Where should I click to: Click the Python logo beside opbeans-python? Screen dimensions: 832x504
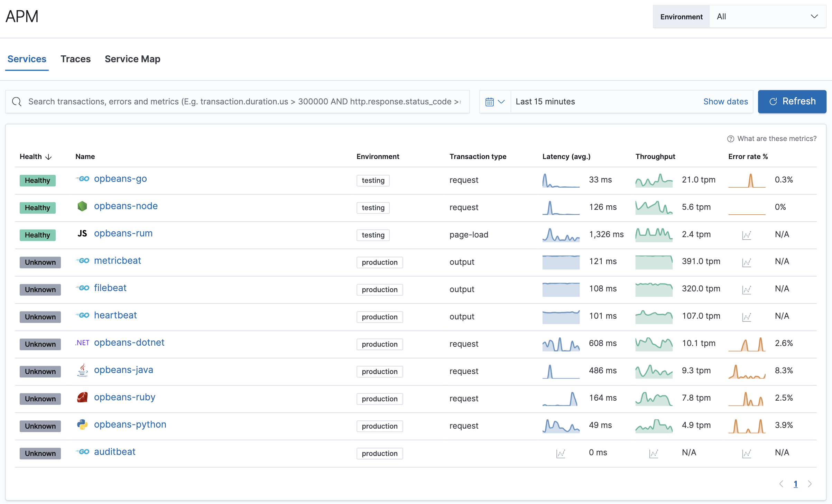pyautogui.click(x=83, y=425)
